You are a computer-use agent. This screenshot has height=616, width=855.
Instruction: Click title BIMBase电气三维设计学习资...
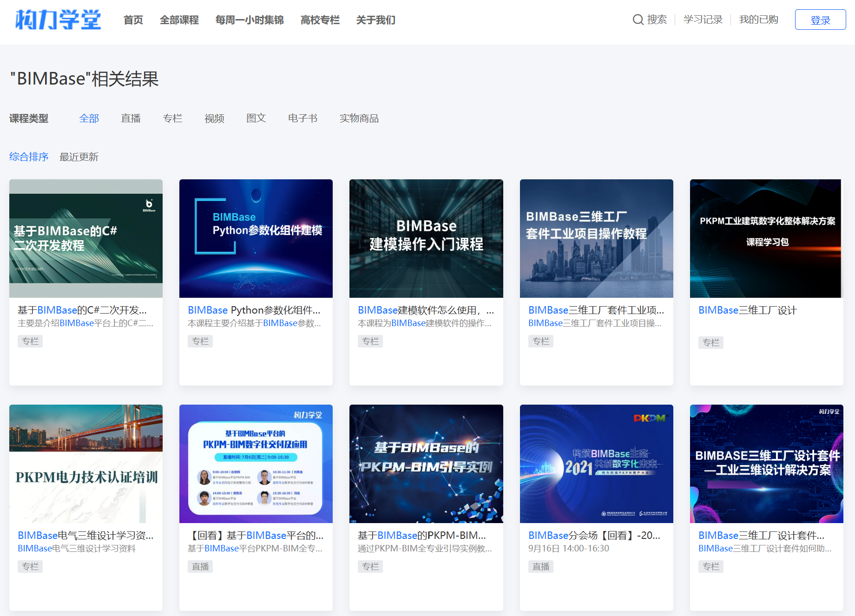85,535
